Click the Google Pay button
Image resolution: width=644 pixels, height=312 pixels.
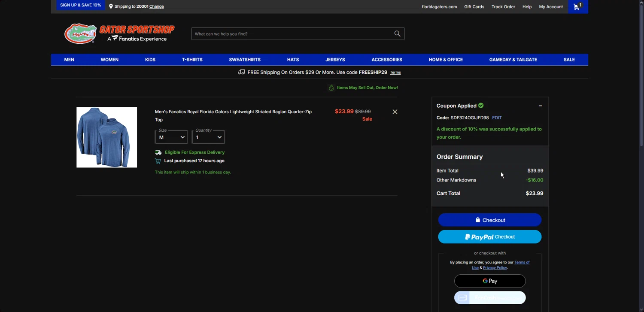(x=490, y=281)
